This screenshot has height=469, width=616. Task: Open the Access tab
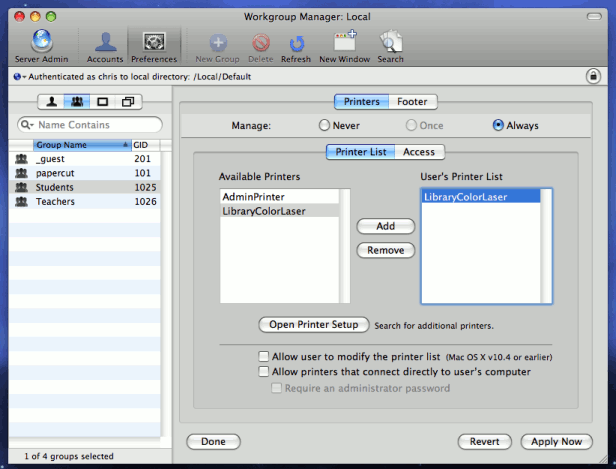coord(419,152)
